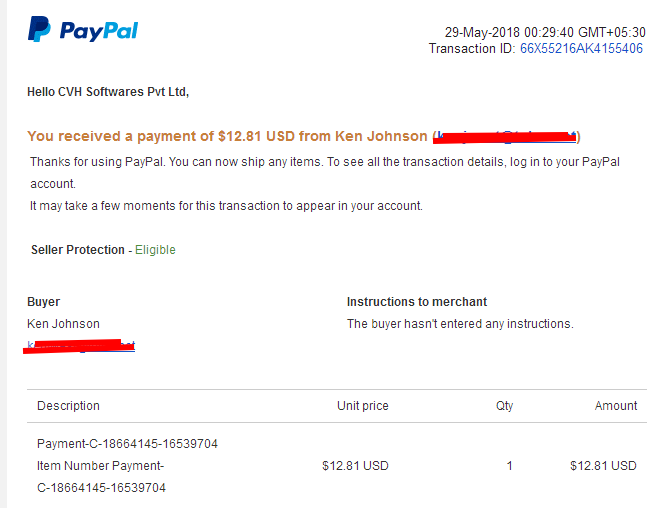Screen dimensions: 660x508
Task: Click the $12.81 USD unit price value
Action: click(355, 466)
